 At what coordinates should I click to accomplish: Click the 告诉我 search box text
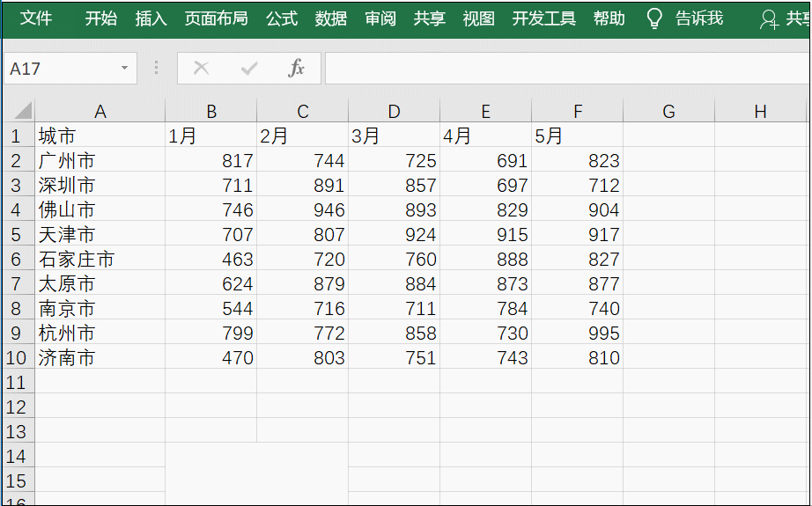[x=699, y=18]
